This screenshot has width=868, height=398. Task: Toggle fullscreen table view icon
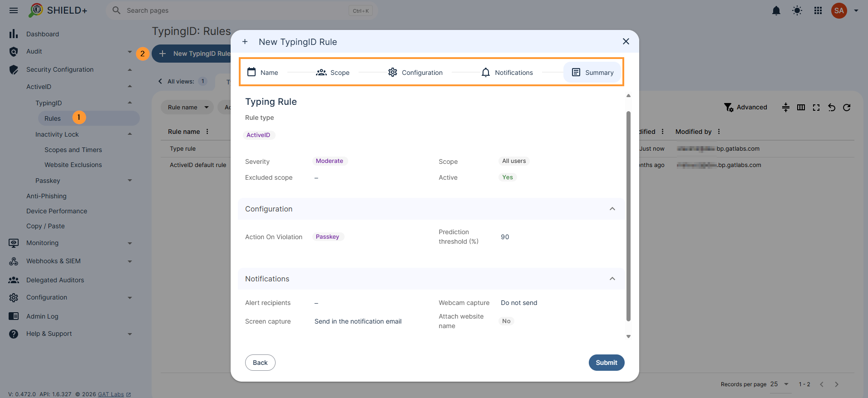click(x=816, y=108)
